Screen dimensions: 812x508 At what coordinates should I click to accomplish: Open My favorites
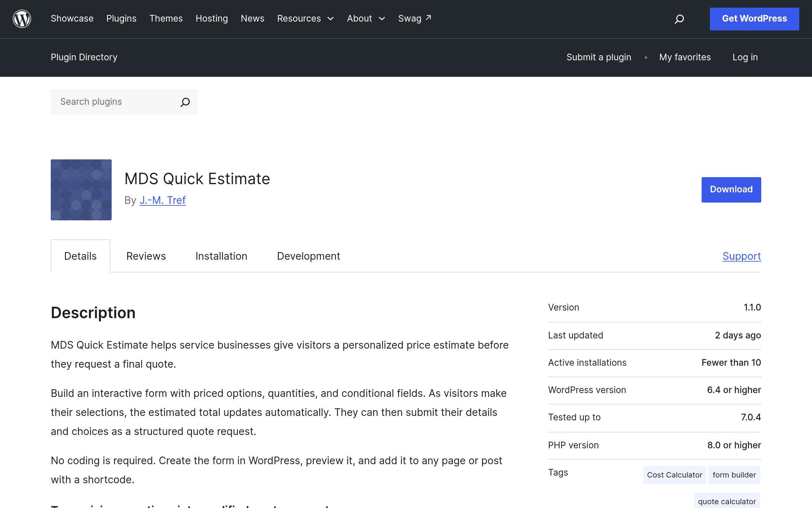[x=685, y=57]
